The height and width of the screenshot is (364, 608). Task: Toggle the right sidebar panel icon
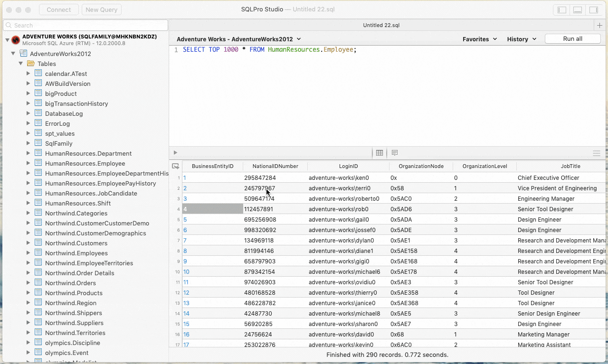593,9
